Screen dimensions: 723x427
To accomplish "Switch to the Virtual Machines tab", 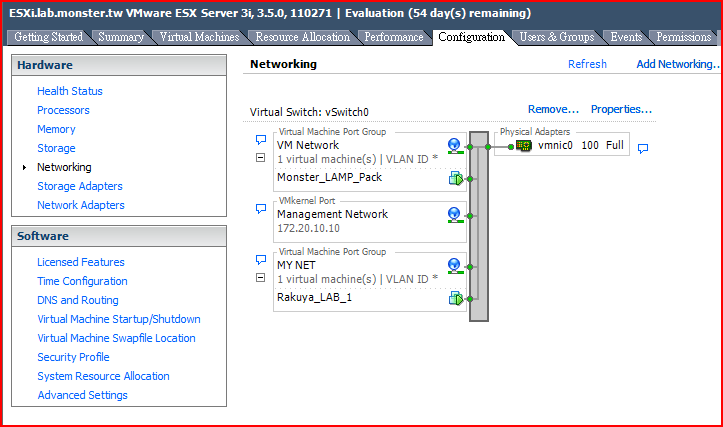I will pyautogui.click(x=199, y=37).
